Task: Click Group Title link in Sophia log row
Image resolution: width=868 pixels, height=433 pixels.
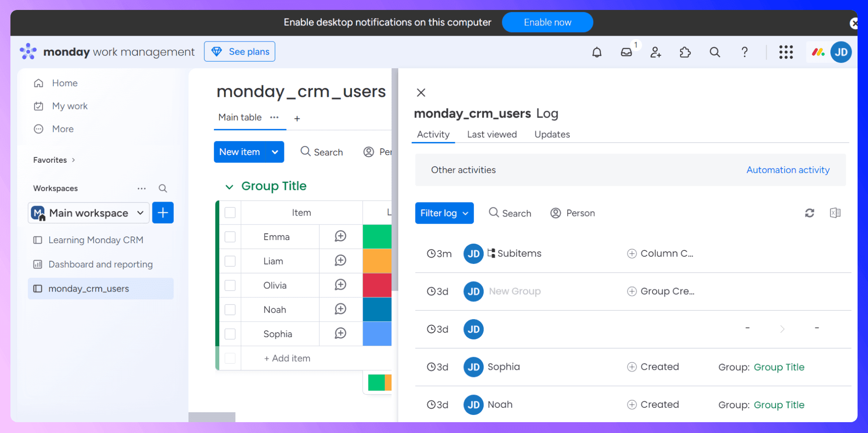Action: point(779,367)
